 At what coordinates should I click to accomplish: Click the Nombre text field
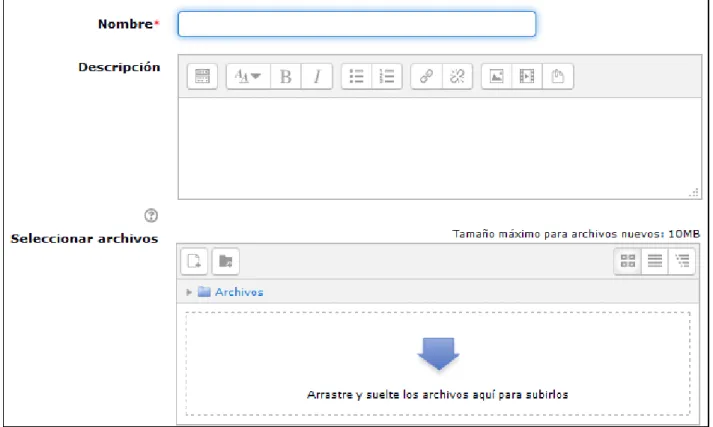[x=357, y=24]
